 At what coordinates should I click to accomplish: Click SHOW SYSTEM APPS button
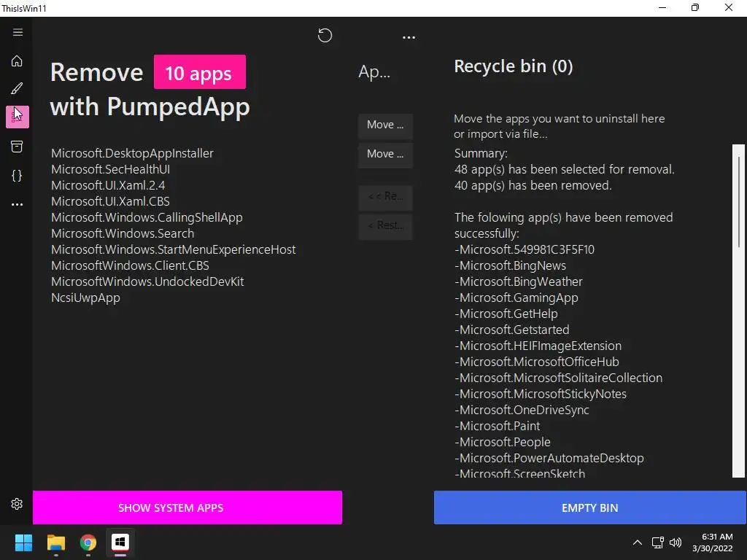[187, 507]
